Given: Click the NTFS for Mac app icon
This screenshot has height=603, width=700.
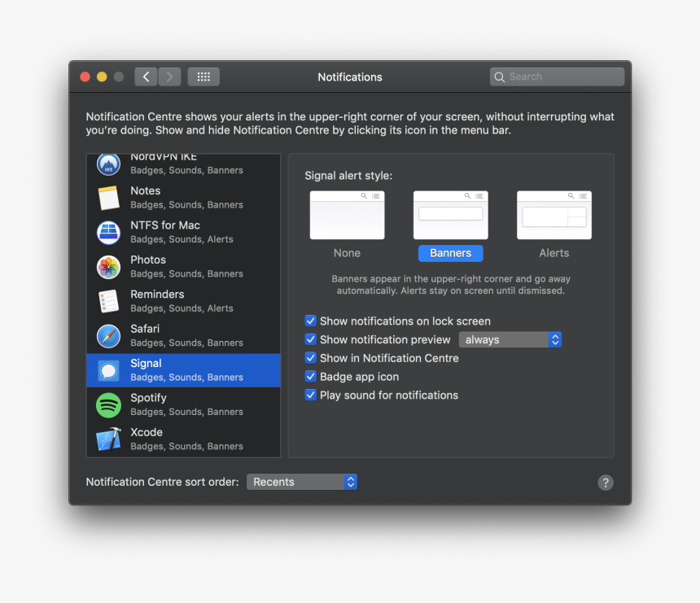Looking at the screenshot, I should tap(108, 232).
